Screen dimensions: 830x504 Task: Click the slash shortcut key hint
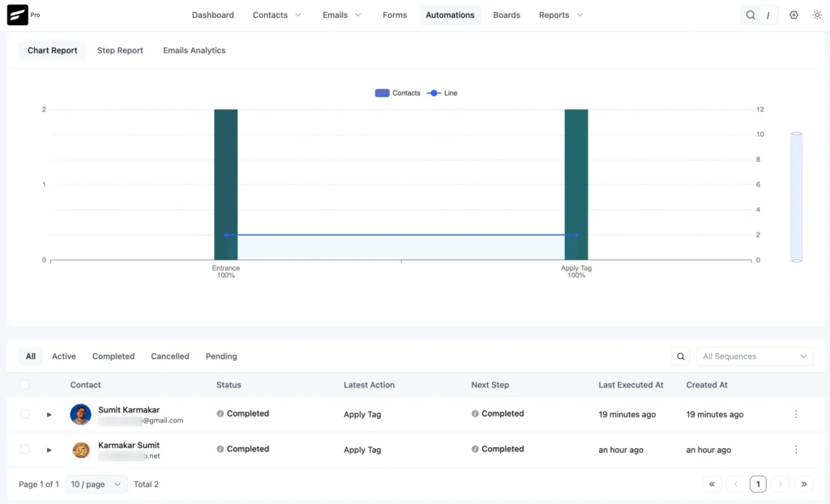(768, 15)
